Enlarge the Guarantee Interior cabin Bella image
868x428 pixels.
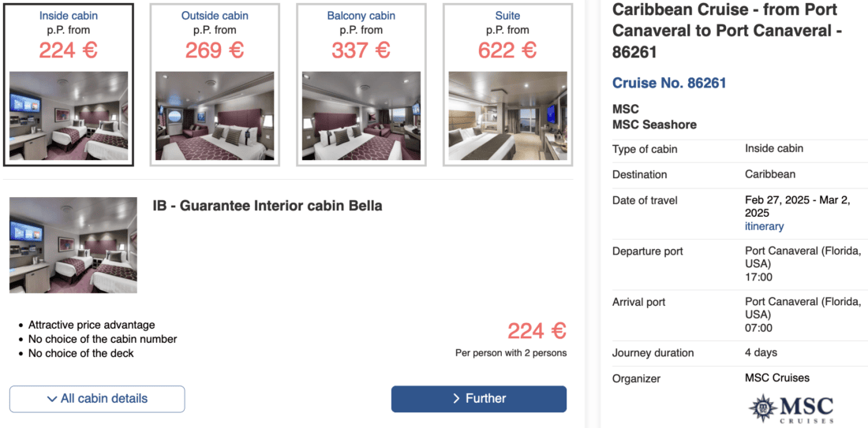tap(73, 245)
